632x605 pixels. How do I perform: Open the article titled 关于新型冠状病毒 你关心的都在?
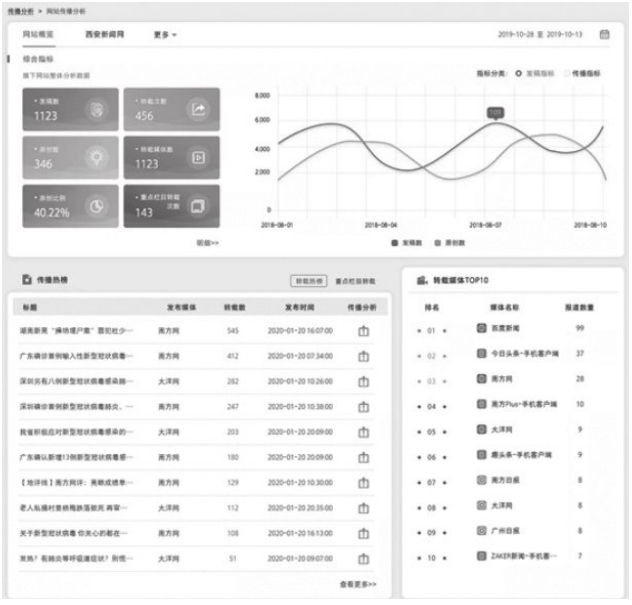(x=73, y=533)
